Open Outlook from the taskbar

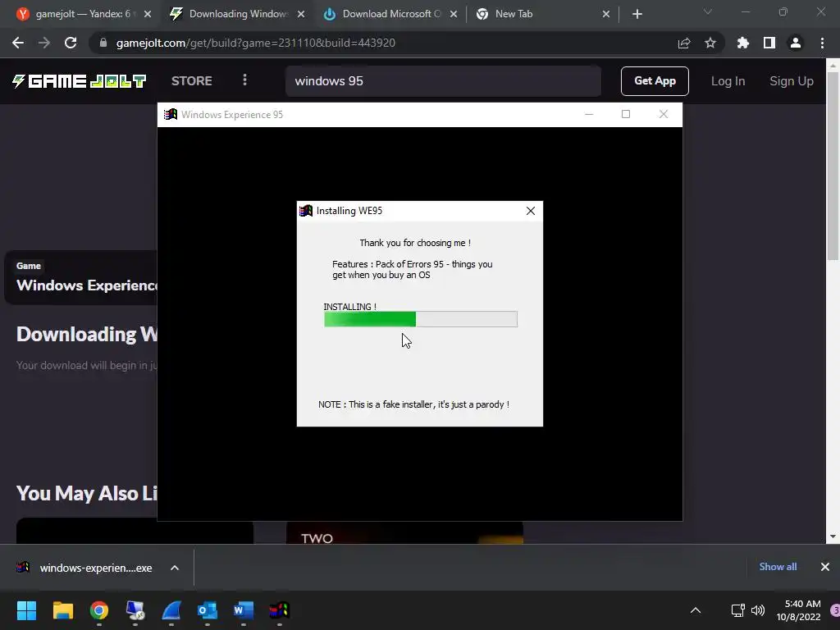(x=208, y=610)
